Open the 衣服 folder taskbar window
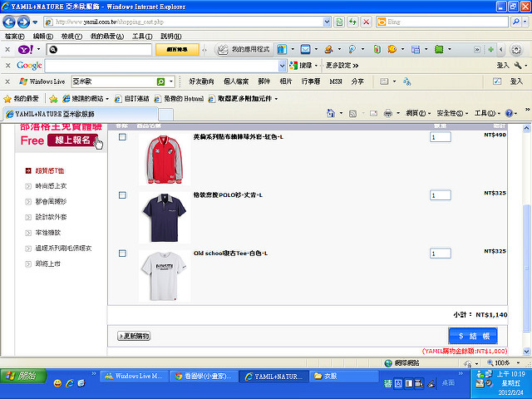Image resolution: width=532 pixels, height=399 pixels. coord(343,376)
